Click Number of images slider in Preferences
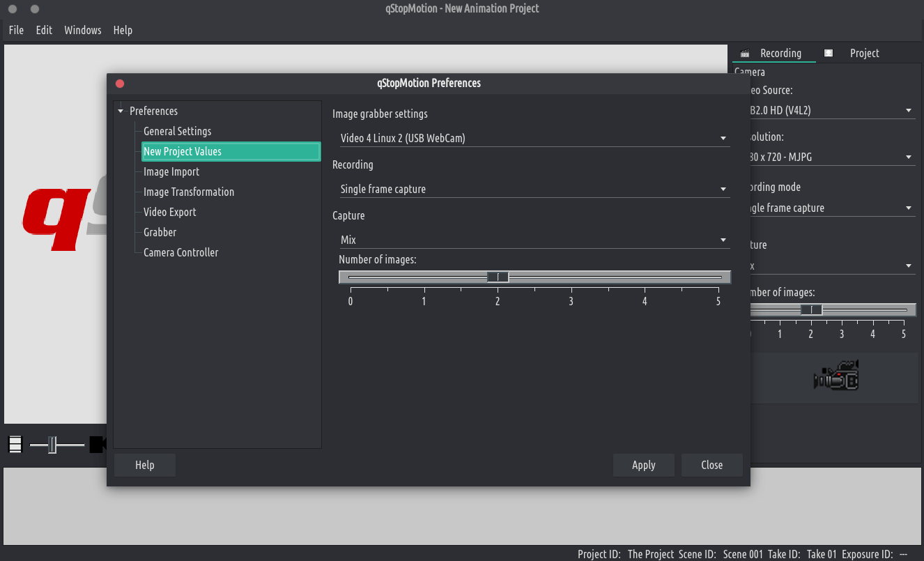The height and width of the screenshot is (561, 924). pyautogui.click(x=534, y=277)
